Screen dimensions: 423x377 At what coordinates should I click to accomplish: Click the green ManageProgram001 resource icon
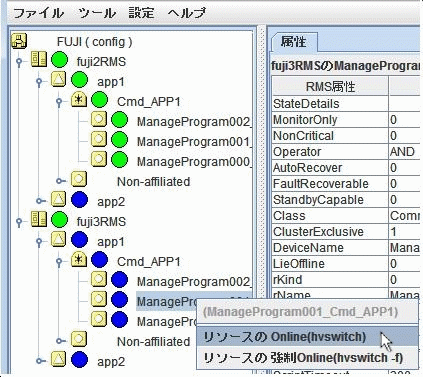99,139
